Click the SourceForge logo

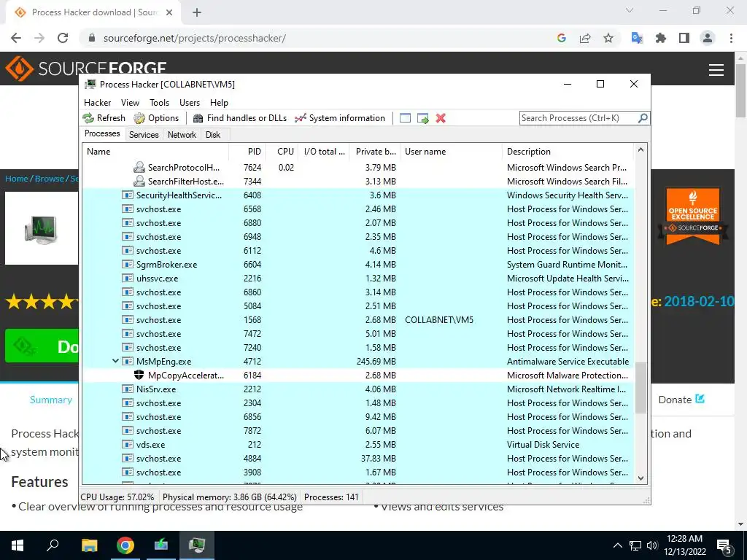coord(86,69)
